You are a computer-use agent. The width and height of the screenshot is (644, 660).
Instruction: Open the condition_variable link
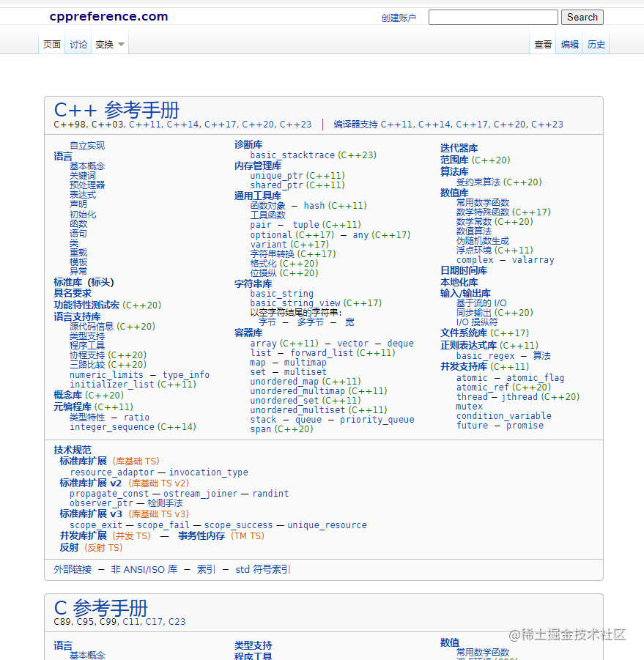pos(504,416)
